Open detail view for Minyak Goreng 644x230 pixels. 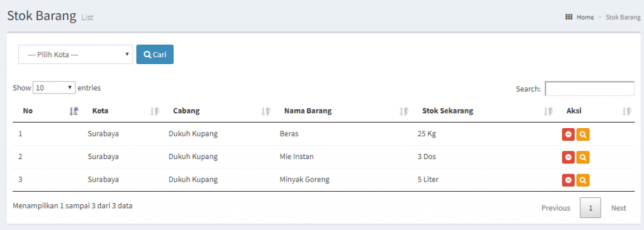(x=583, y=180)
